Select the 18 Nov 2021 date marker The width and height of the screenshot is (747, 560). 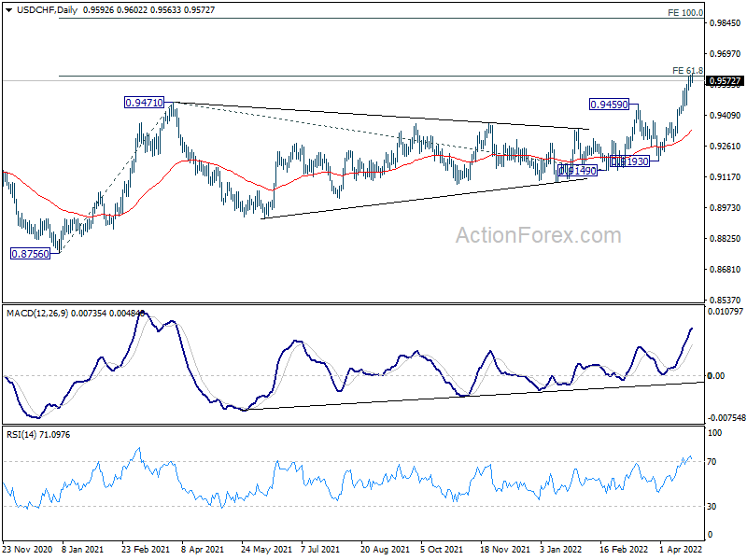pos(505,549)
